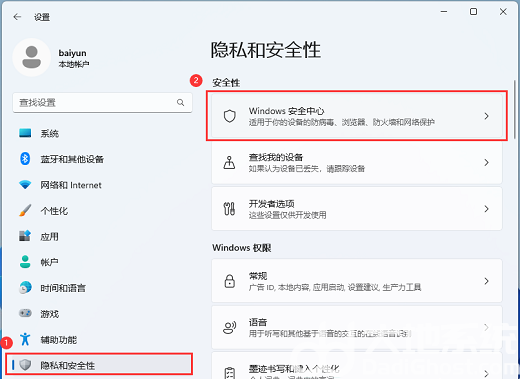Select the 系统 monitor icon
This screenshot has width=520, height=379.
tap(25, 133)
